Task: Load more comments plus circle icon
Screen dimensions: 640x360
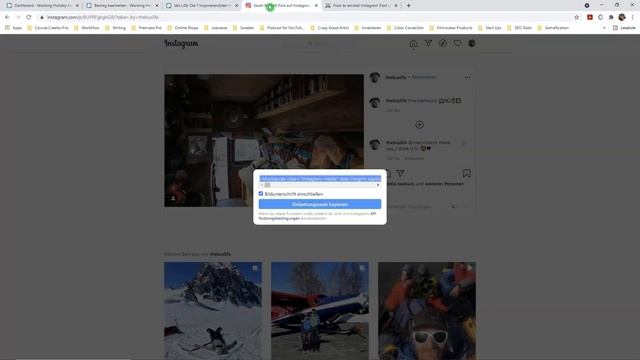Action: 419,125
